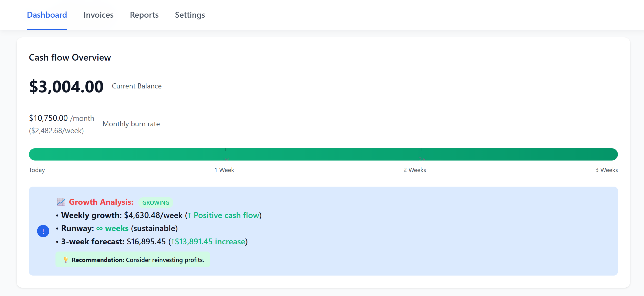
Task: Click the lightbulb icon in the Recommendation box
Action: pos(66,259)
